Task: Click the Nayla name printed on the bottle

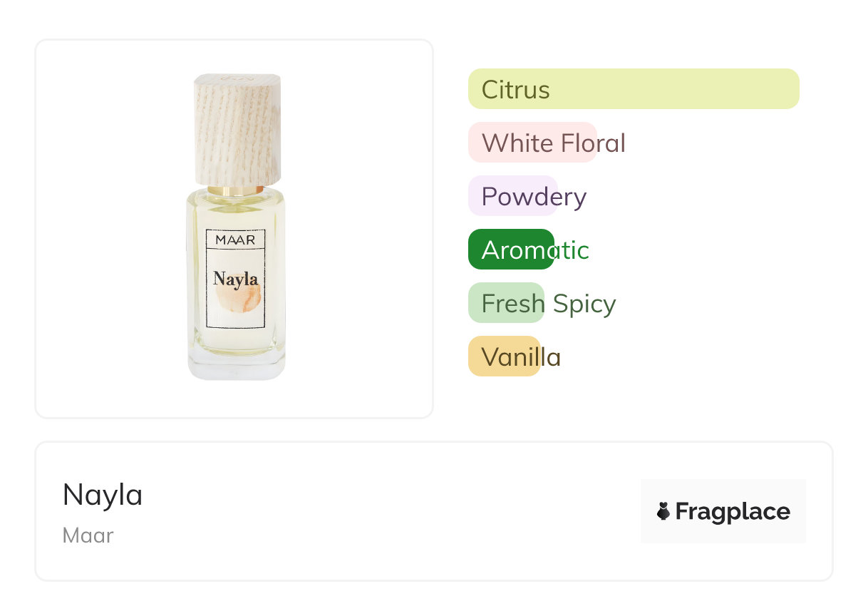Action: (235, 279)
